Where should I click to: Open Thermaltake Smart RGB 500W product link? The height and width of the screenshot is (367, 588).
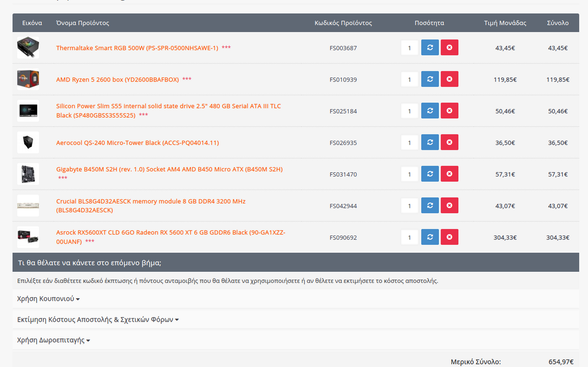(137, 48)
